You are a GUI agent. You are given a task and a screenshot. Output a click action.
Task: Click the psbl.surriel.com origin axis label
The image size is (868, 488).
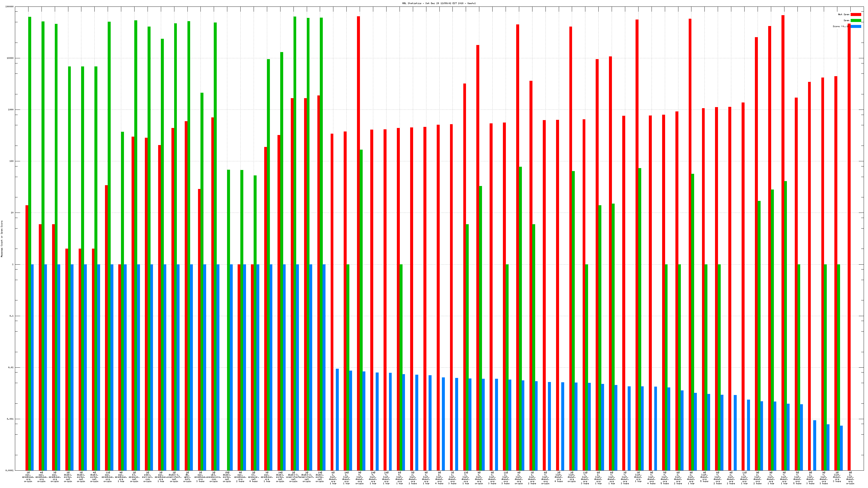click(x=147, y=477)
